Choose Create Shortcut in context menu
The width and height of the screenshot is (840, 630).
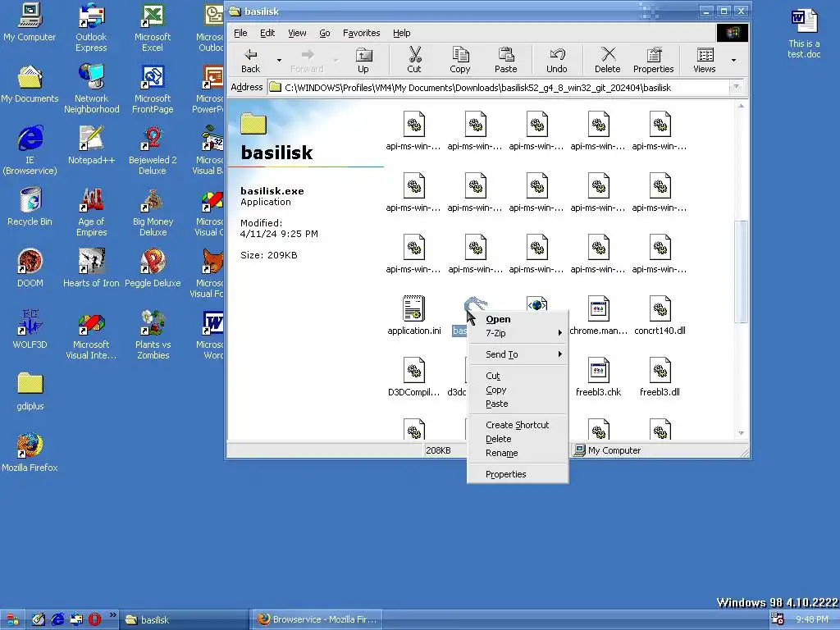518,425
